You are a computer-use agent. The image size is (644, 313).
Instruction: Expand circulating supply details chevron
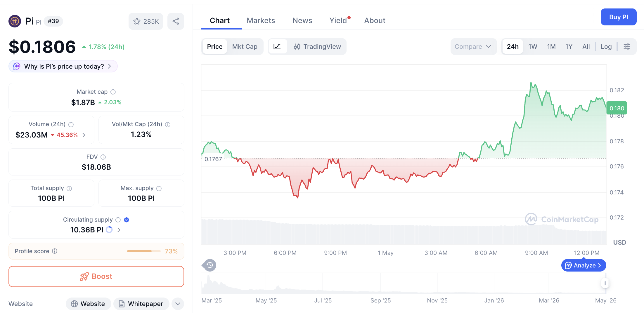(x=119, y=230)
